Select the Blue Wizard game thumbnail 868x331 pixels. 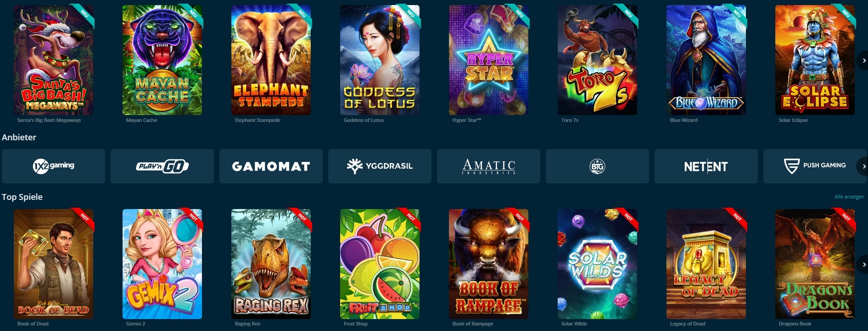[x=706, y=60]
